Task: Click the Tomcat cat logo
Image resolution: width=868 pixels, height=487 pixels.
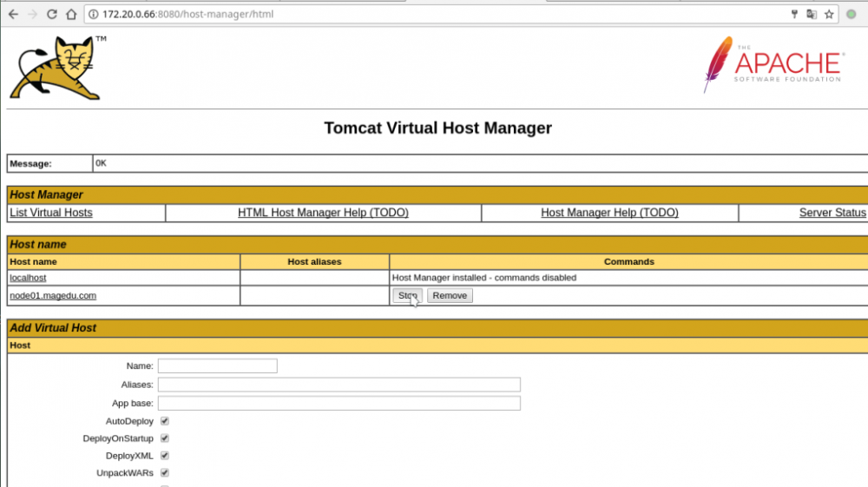Action: [x=56, y=68]
